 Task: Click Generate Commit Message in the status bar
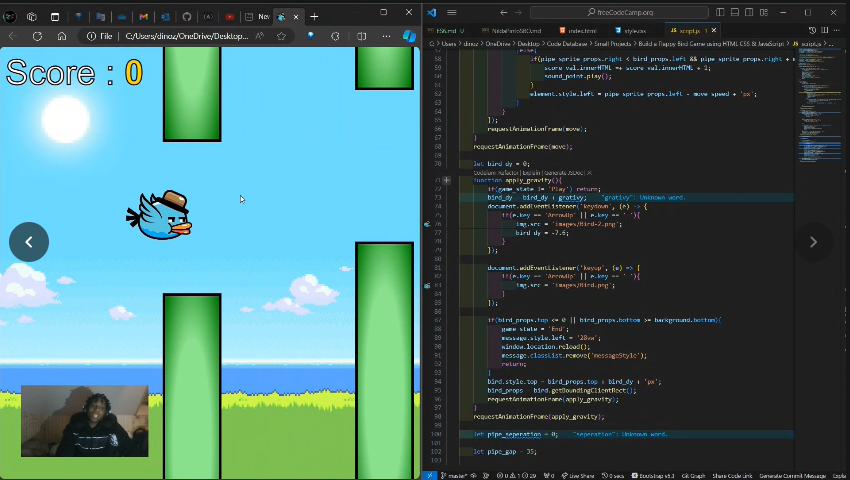[x=793, y=476]
